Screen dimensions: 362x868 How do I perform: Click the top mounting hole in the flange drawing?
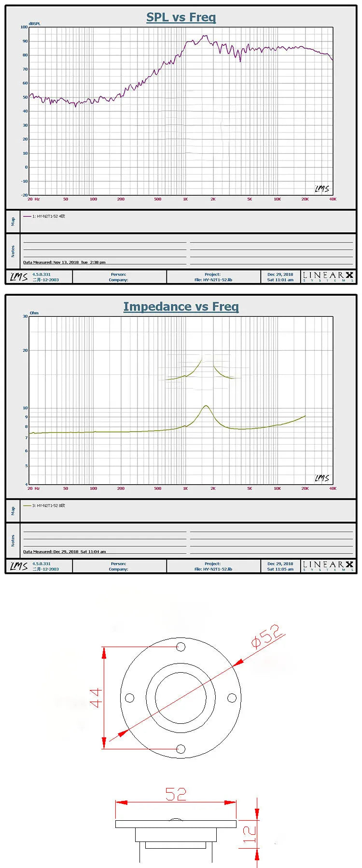(x=181, y=647)
